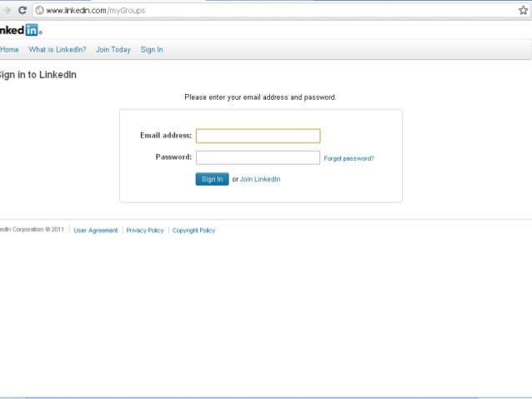Click 'Please enter your email address and password.' text
Viewport: 532px width, 399px height.
[x=260, y=97]
